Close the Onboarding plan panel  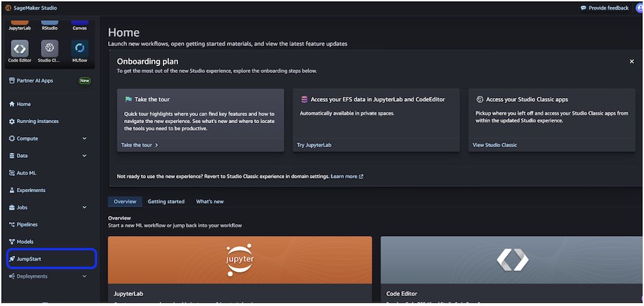[631, 62]
